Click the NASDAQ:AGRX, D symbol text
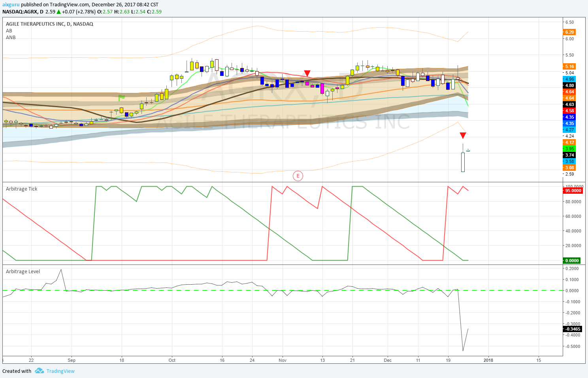Image resolution: width=588 pixels, height=378 pixels. [23, 12]
